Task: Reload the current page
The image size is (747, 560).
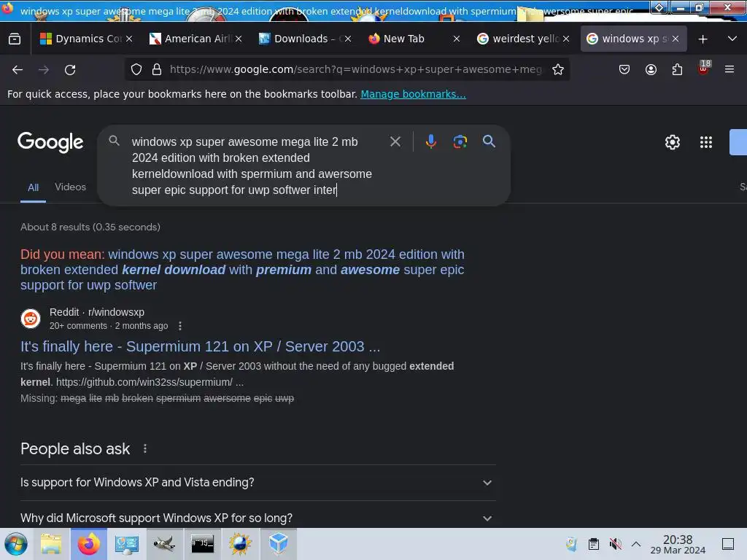Action: click(x=70, y=69)
